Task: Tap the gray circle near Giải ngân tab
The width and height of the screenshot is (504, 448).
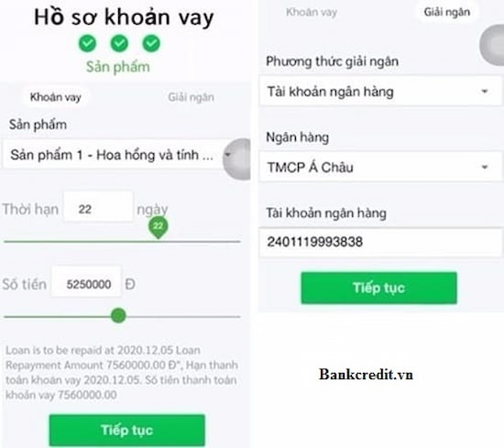Action: pos(492,45)
